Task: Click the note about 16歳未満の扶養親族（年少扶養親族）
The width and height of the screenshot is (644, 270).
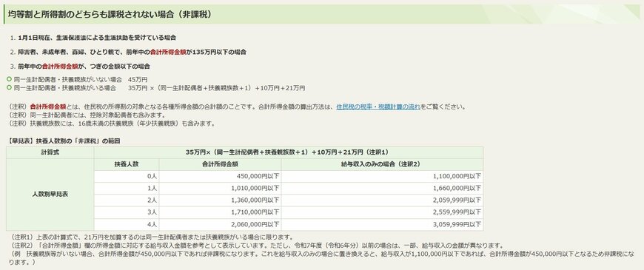Action: pos(112,123)
